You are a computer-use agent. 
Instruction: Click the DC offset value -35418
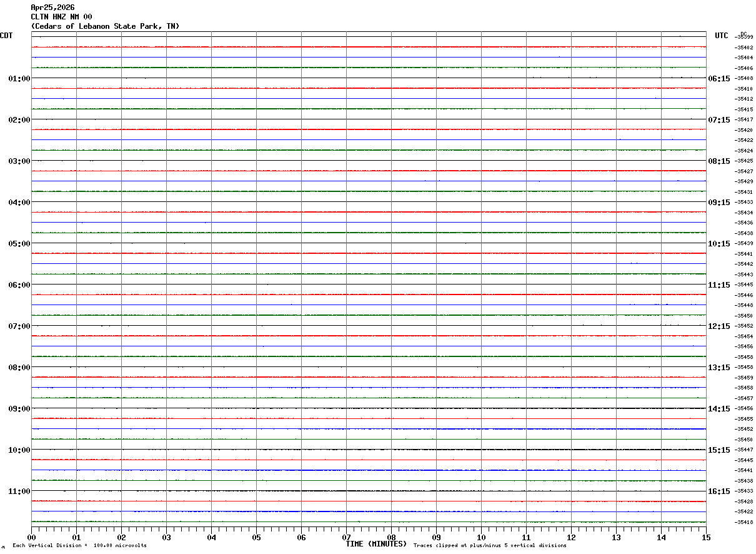click(744, 522)
